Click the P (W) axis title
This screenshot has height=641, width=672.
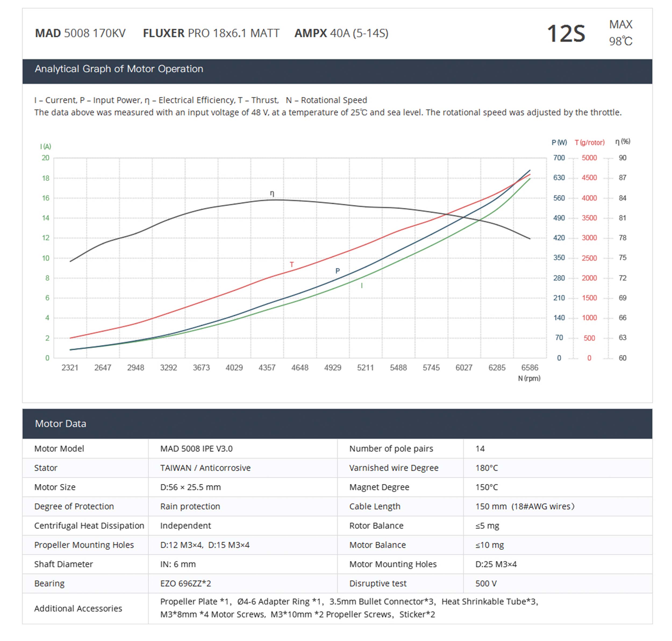pyautogui.click(x=559, y=143)
